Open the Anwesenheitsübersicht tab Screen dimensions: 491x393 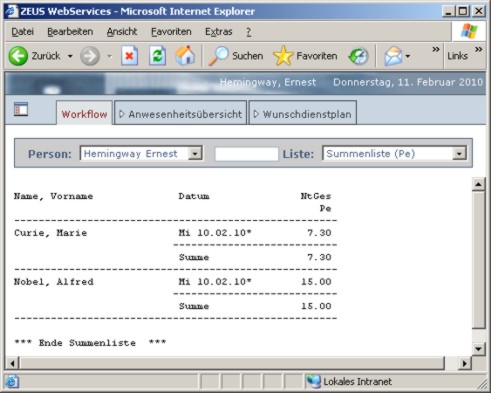click(x=180, y=114)
